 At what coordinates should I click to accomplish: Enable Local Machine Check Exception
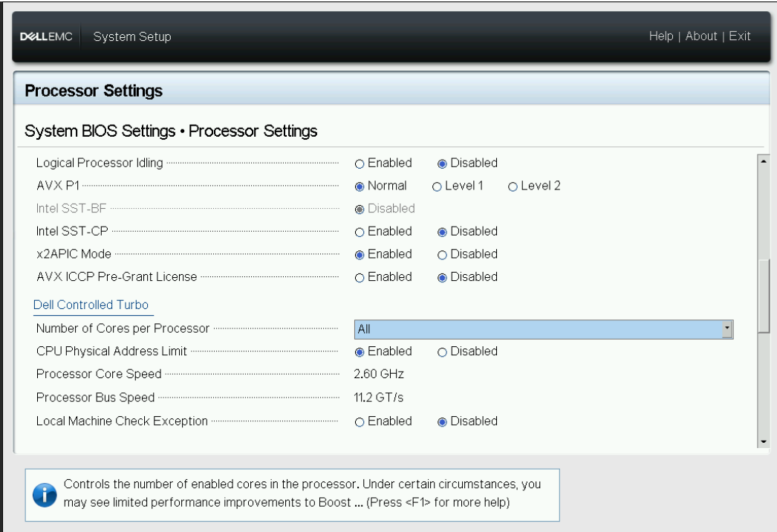click(360, 422)
